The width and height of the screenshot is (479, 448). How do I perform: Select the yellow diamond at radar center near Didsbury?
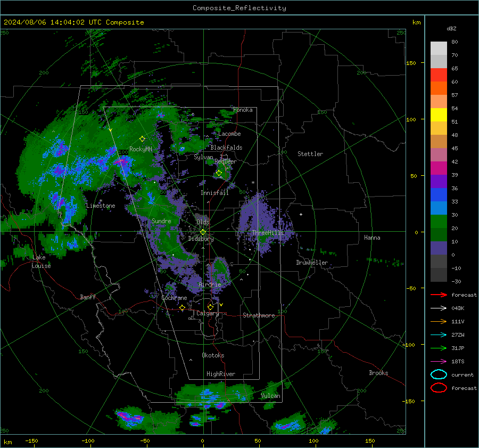[203, 232]
